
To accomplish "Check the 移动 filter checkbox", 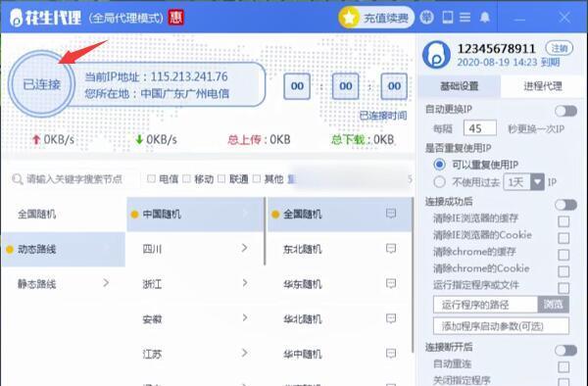I will click(186, 178).
